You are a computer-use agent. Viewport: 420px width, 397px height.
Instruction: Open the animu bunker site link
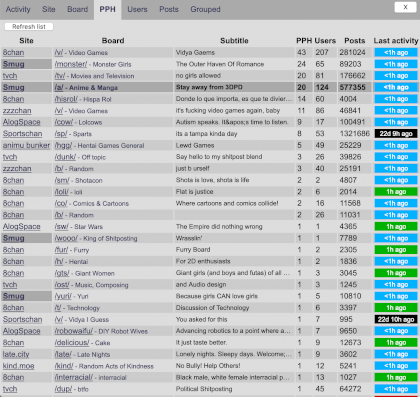[26, 146]
